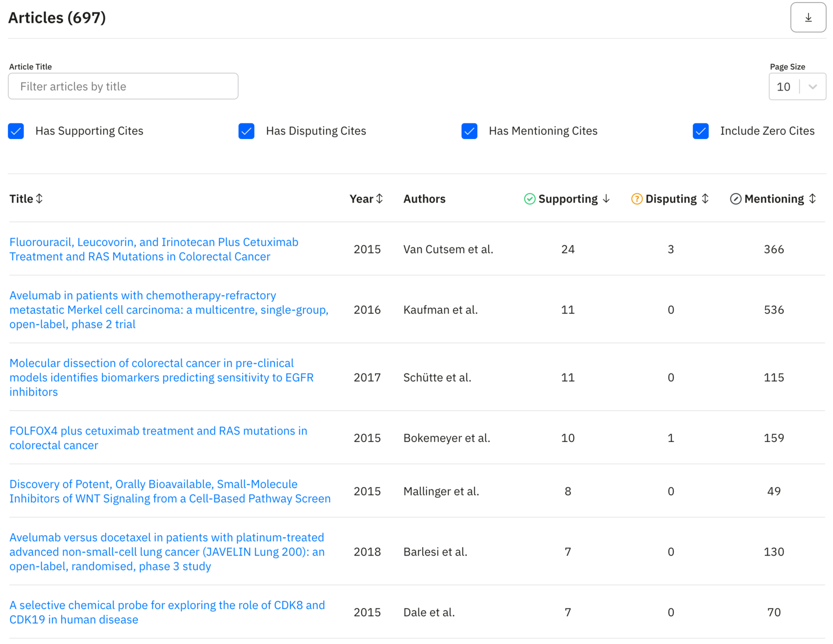Uncheck Has Mentioning Cites
This screenshot has height=644, width=833.
click(469, 131)
